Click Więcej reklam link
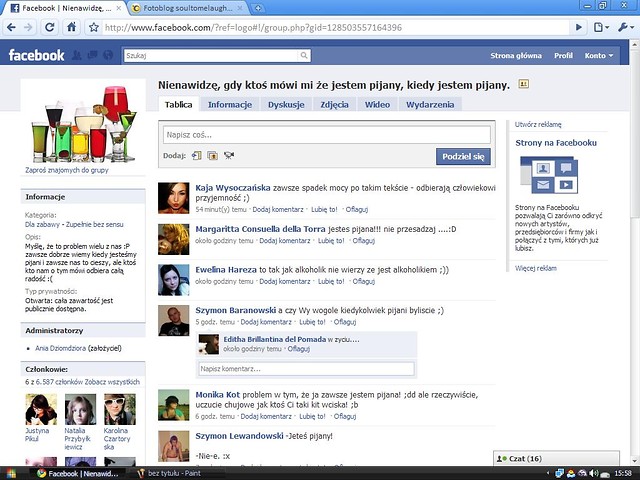 point(536,268)
